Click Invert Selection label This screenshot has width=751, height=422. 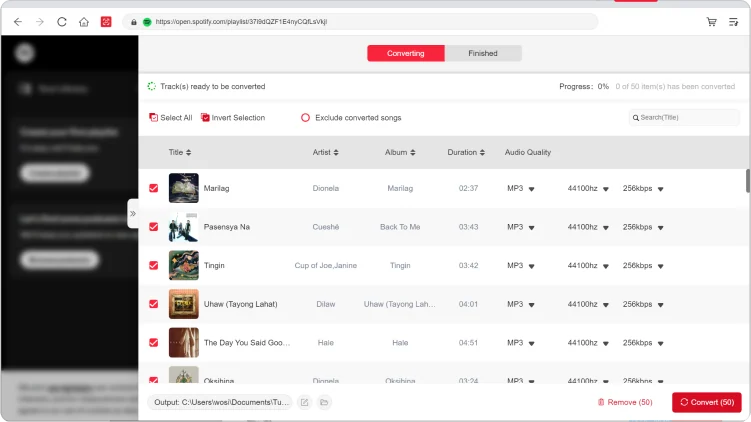[x=238, y=118]
